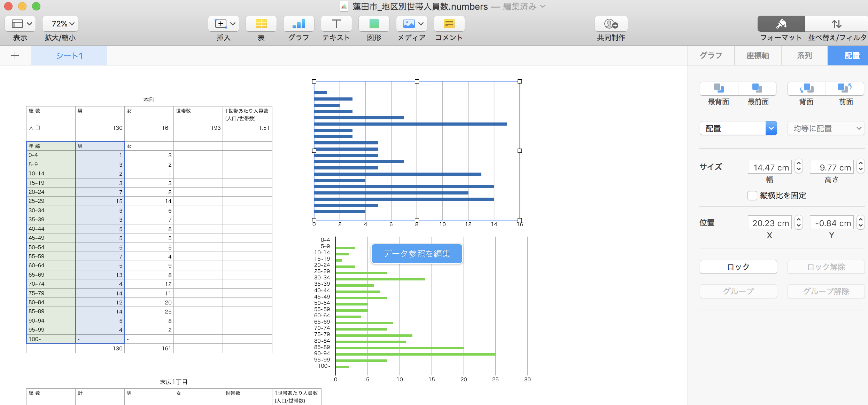Click the Shape (図形) toolbar icon
The image size is (868, 405).
point(374,24)
